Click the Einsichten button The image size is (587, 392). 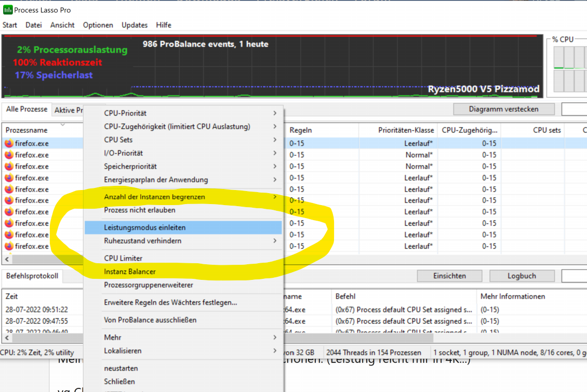(450, 276)
